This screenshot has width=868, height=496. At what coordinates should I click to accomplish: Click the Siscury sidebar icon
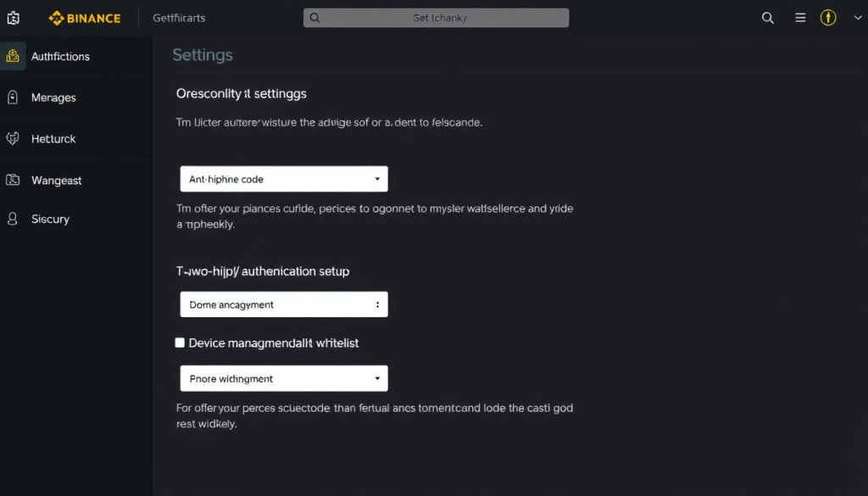click(12, 219)
